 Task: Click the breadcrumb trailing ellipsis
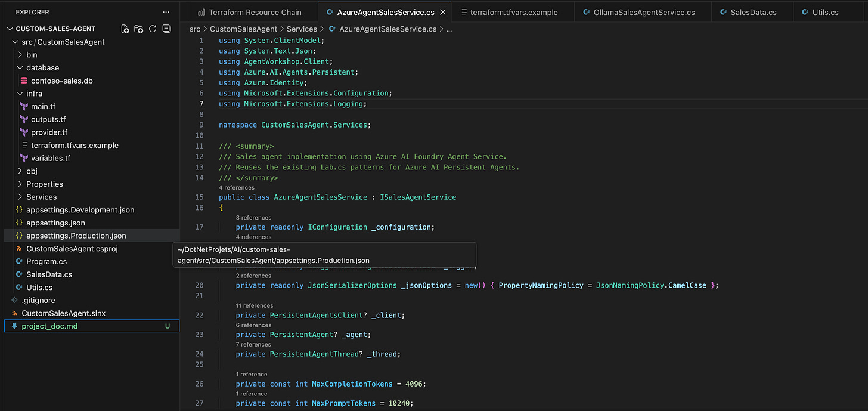point(449,29)
